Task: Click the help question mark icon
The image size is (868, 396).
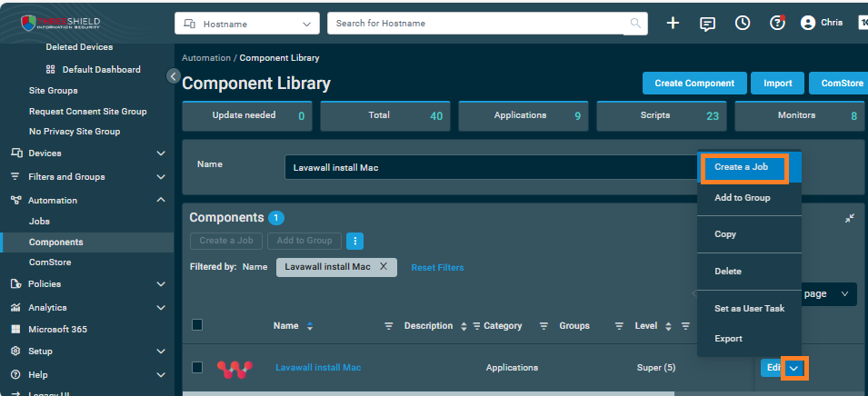Action: coord(777,23)
